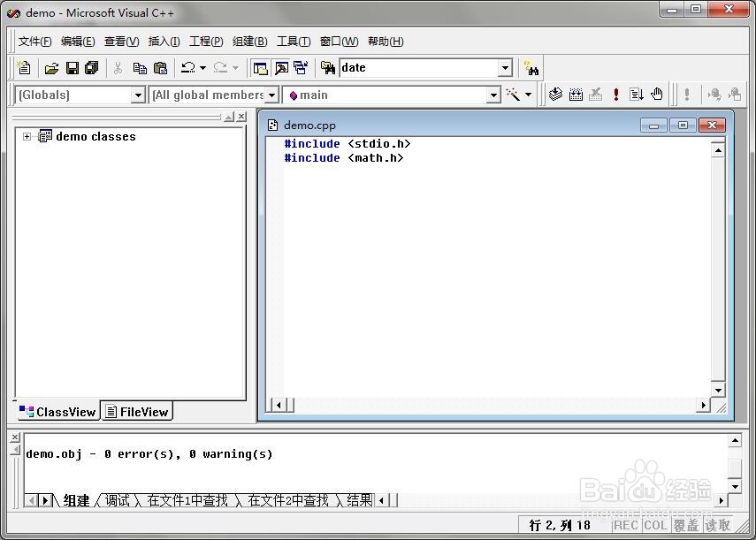Close the workspace pane with its small x
This screenshot has height=540, width=756.
point(241,117)
